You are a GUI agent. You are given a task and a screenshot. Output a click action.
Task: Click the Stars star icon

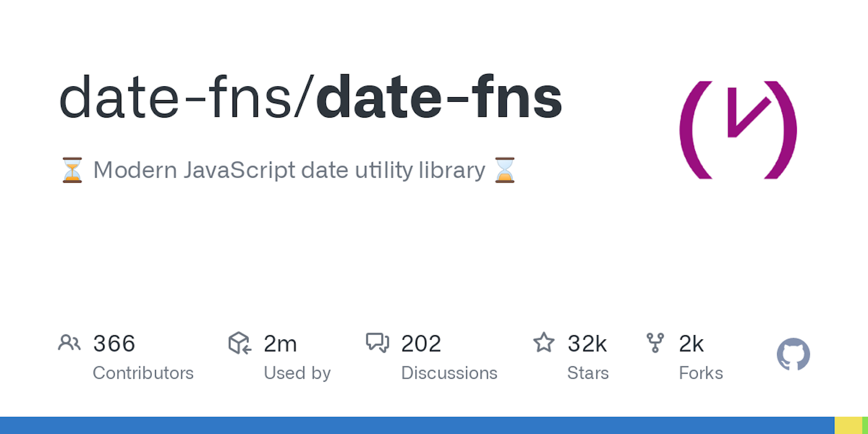pyautogui.click(x=544, y=342)
